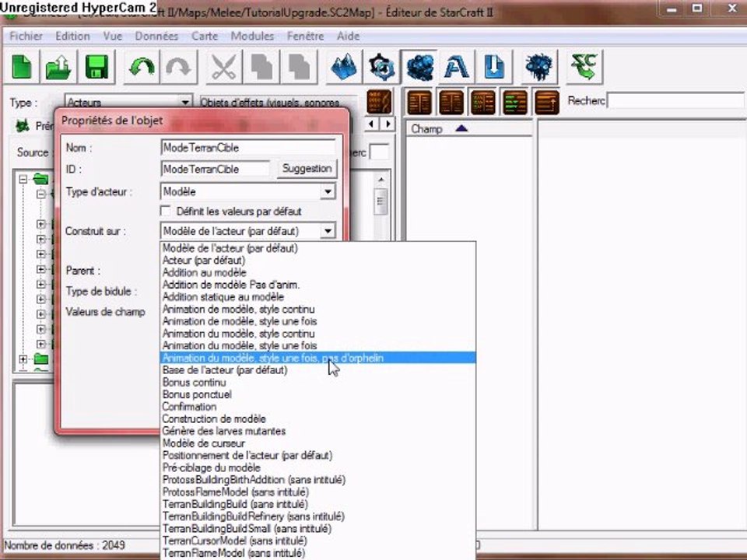Click the Cut scissors icon
This screenshot has height=560, width=747.
[x=223, y=67]
